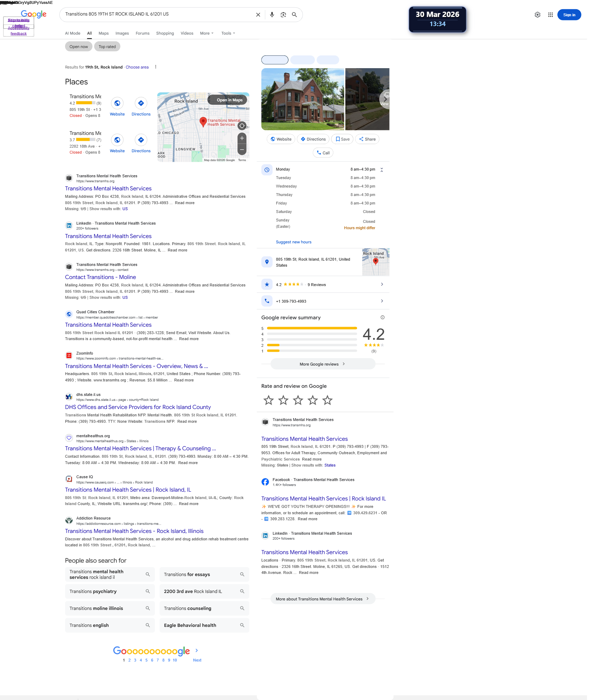
Task: Click the red Transitions map pin
Action: [x=203, y=122]
